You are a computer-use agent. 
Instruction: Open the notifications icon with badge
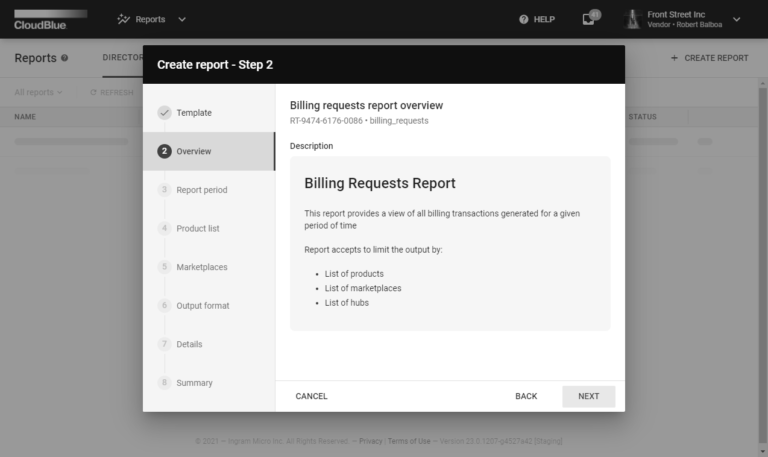[590, 18]
